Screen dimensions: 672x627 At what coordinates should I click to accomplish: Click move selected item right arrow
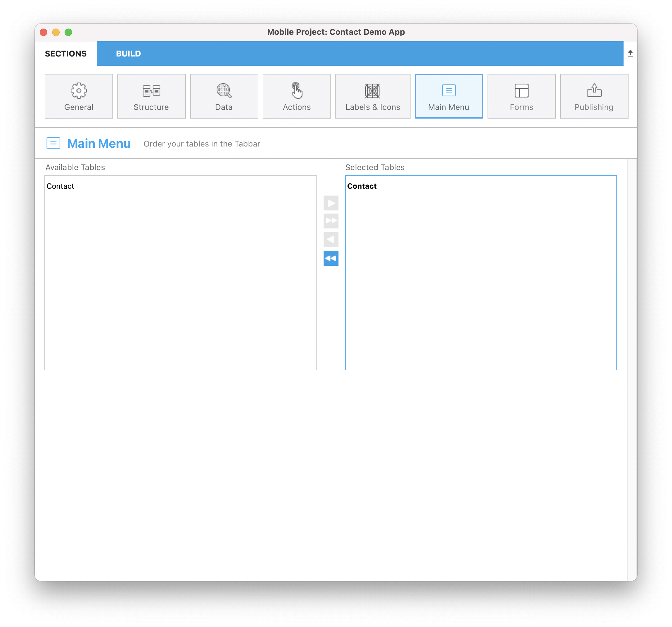pyautogui.click(x=331, y=203)
